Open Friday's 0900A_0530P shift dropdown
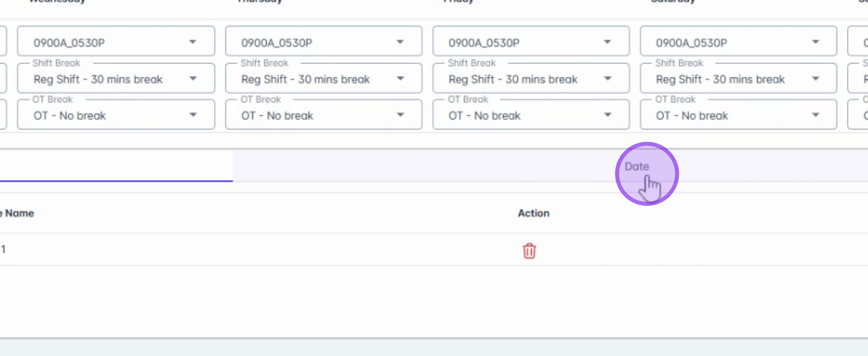The height and width of the screenshot is (356, 868). tap(531, 42)
